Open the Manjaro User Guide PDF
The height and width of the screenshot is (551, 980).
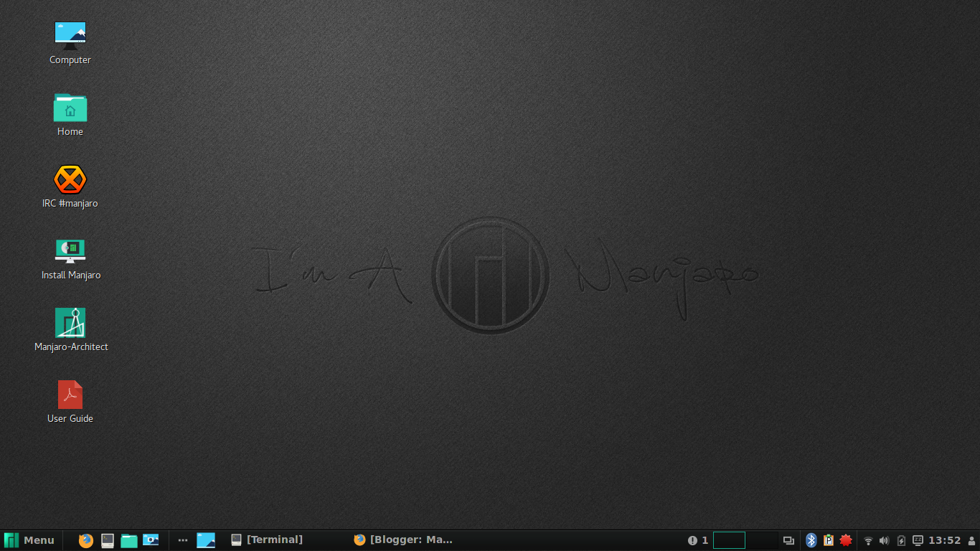tap(70, 394)
